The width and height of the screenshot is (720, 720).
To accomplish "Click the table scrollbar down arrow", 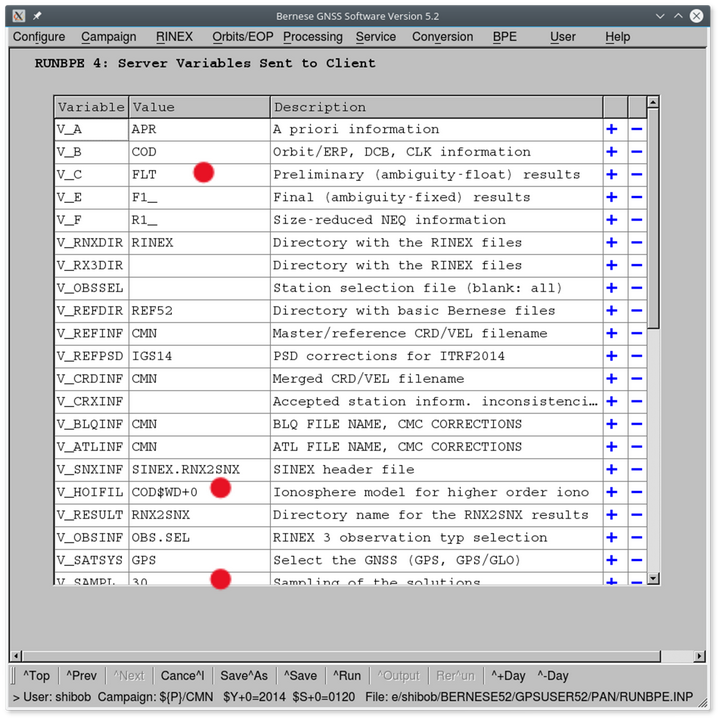I will pyautogui.click(x=653, y=578).
